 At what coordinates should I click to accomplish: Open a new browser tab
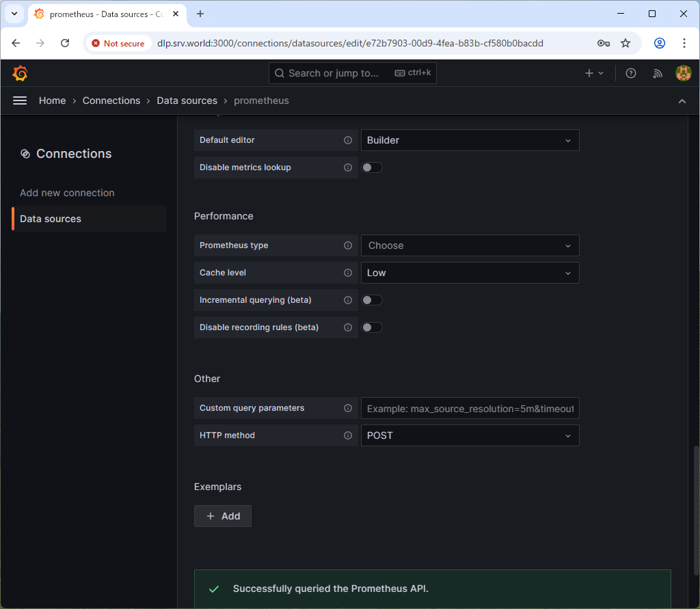click(x=200, y=14)
